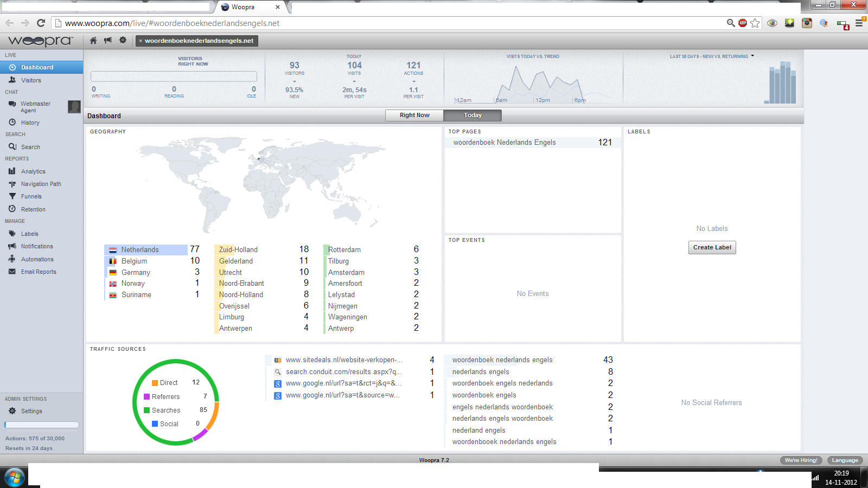Open the Language button
Screen dimensions: 868x488
point(845,460)
